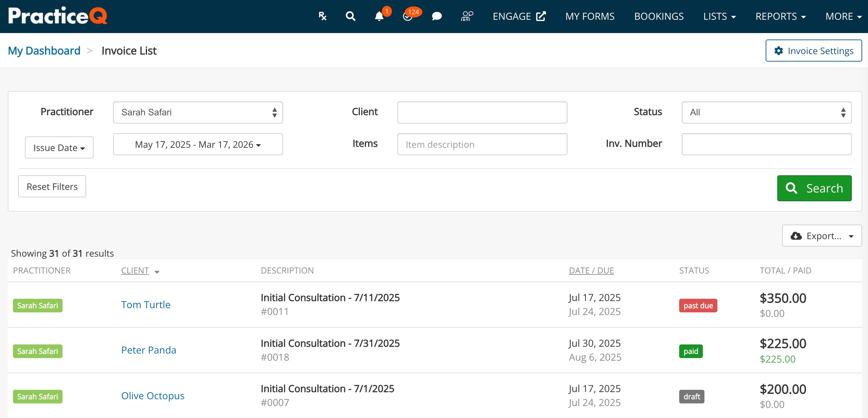868x418 pixels.
Task: Click the Rx prescription icon
Action: click(x=323, y=16)
